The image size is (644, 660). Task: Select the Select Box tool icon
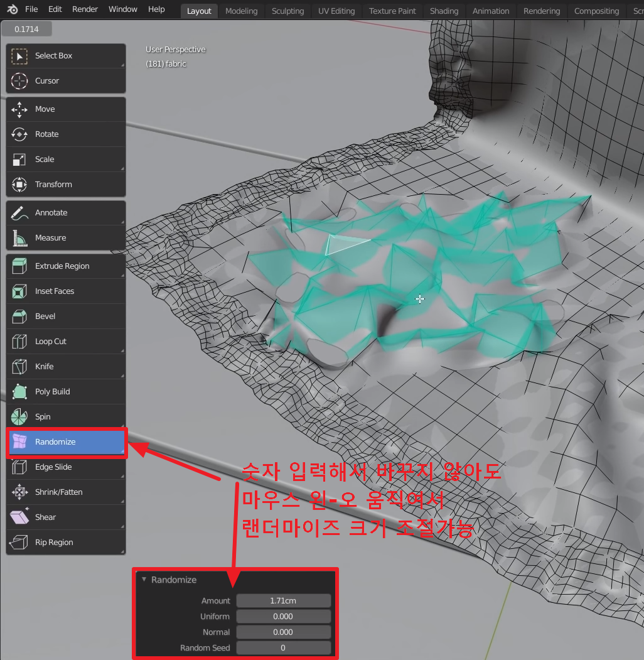19,56
